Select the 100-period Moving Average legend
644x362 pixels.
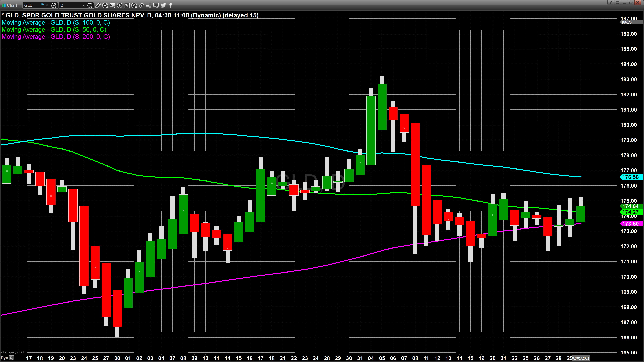pyautogui.click(x=56, y=22)
